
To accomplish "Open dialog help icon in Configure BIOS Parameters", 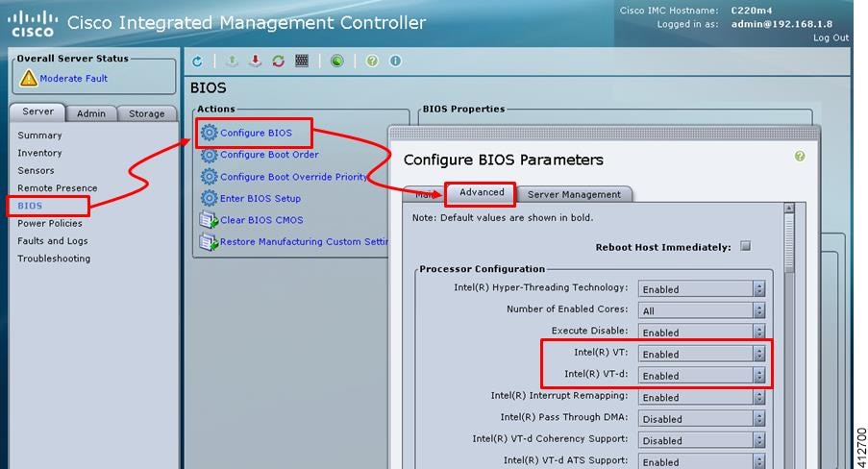I will tap(800, 156).
